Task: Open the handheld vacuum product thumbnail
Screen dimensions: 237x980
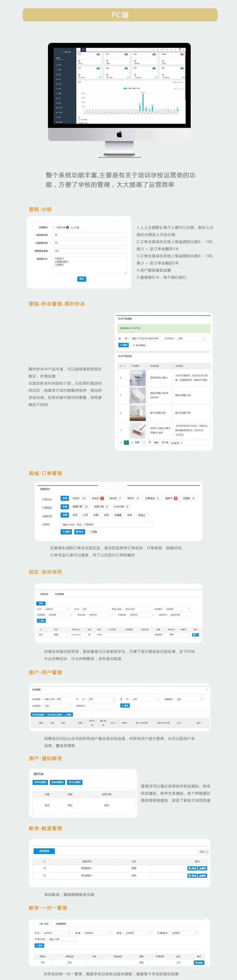Action: click(x=137, y=431)
